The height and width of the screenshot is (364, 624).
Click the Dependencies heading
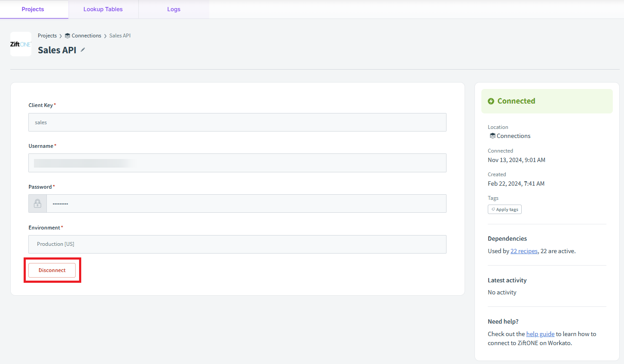pos(507,239)
